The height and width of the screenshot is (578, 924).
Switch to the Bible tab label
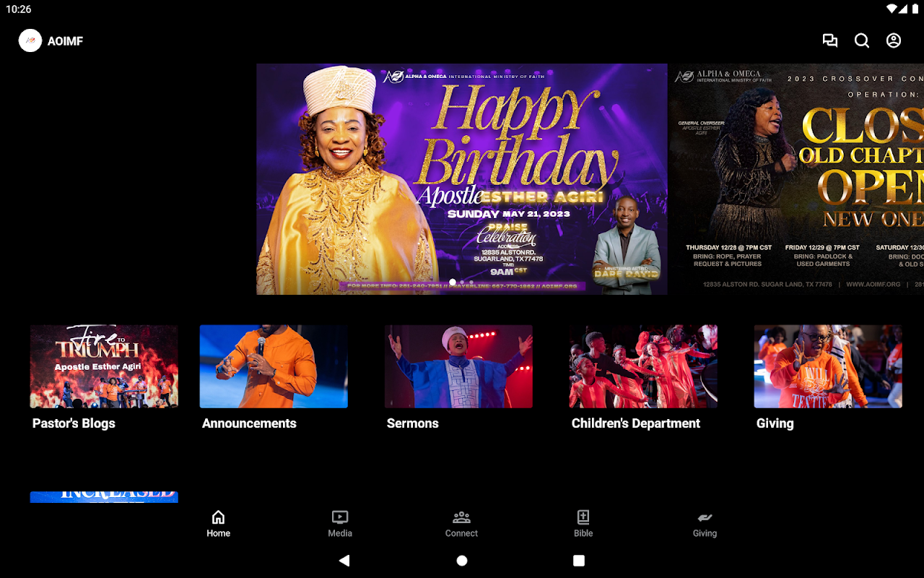(583, 533)
